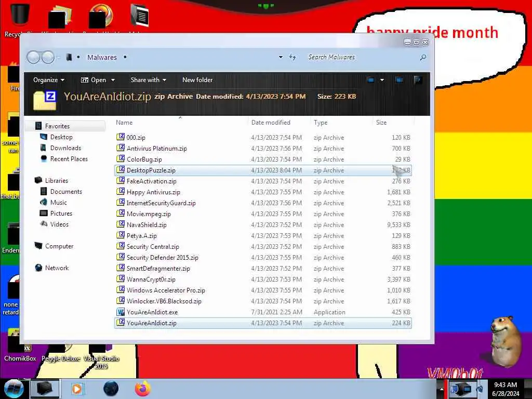Viewport: 532px width, 399px height.
Task: Select the Happy Antivirus.zip icon
Action: pyautogui.click(x=120, y=192)
